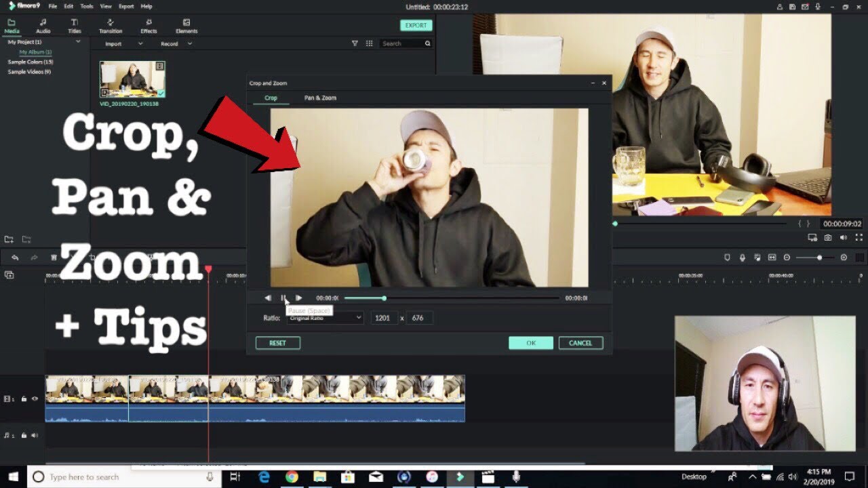This screenshot has width=868, height=488.
Task: Click the green EXPORT button
Action: 416,25
